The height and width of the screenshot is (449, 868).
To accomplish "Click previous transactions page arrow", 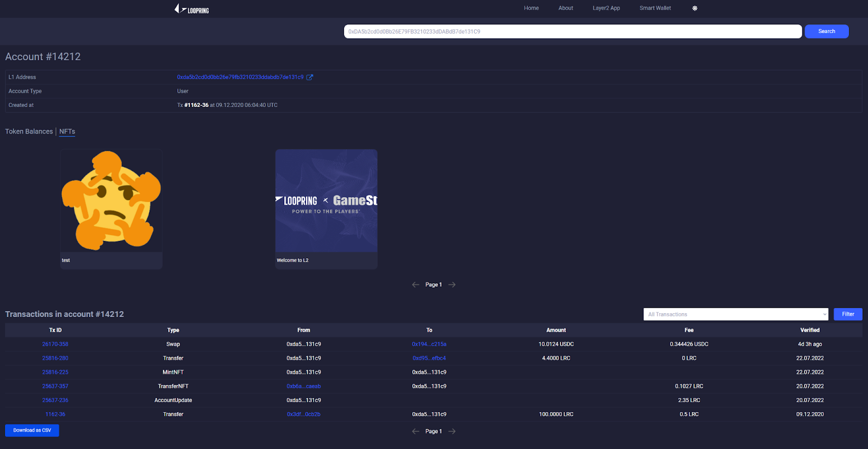I will pyautogui.click(x=416, y=431).
